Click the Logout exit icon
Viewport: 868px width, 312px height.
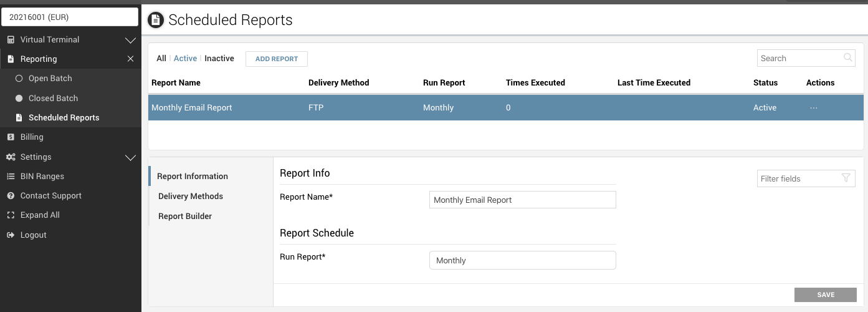[11, 235]
